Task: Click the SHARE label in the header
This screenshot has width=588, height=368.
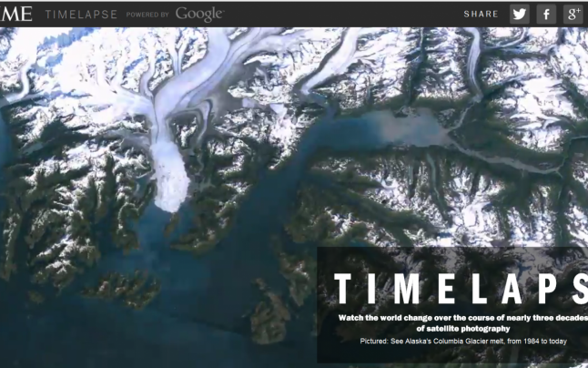Action: click(481, 15)
